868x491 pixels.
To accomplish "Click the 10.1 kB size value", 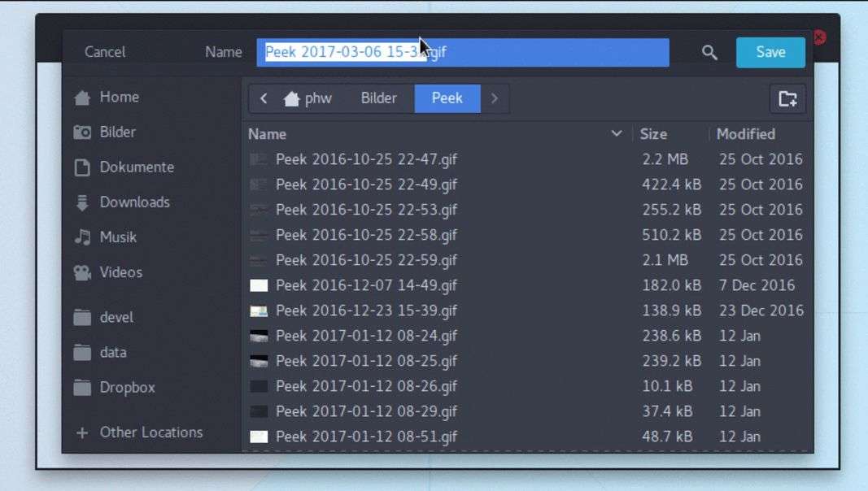I will pyautogui.click(x=667, y=386).
